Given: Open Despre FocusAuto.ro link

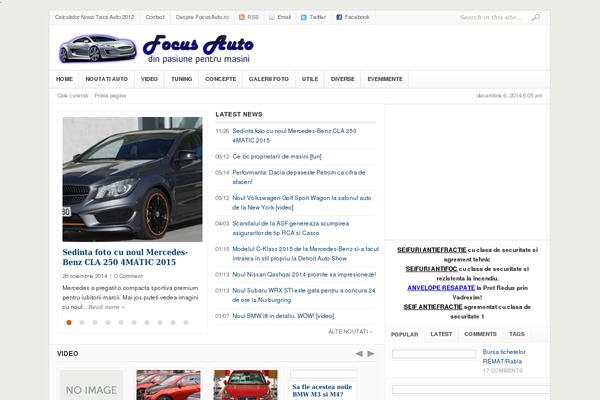Looking at the screenshot, I should click(x=202, y=17).
